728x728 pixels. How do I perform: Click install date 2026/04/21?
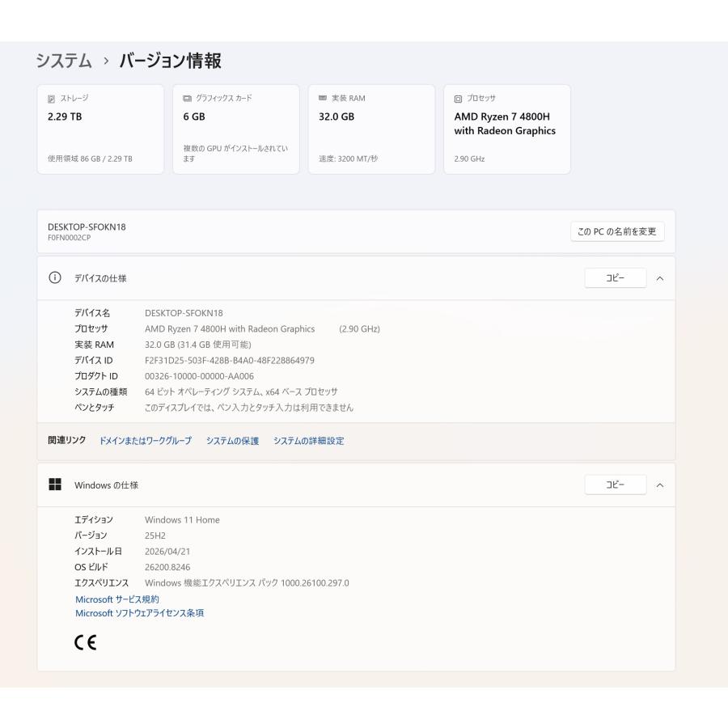coord(167,552)
